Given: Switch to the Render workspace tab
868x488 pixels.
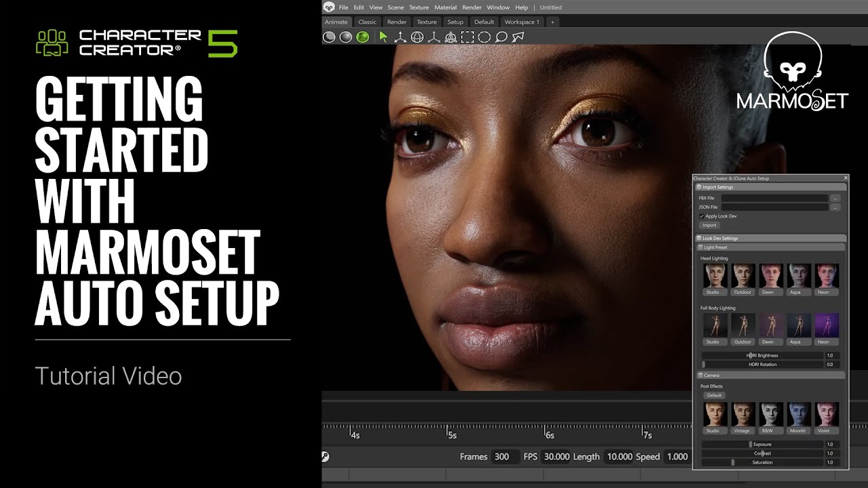Looking at the screenshot, I should 397,22.
